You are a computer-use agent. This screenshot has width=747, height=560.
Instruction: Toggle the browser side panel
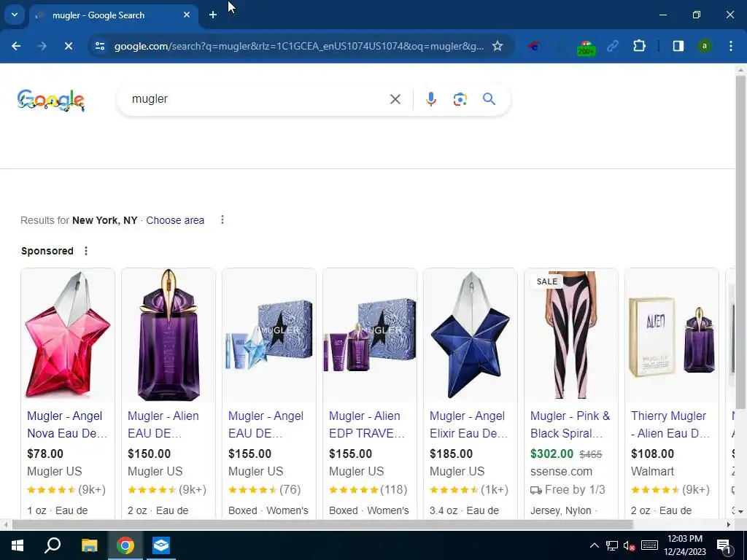point(678,46)
